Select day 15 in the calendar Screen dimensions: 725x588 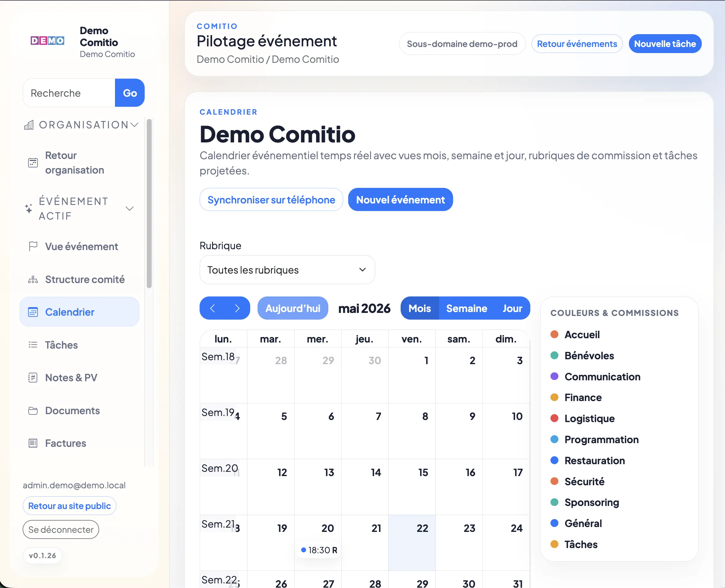pyautogui.click(x=412, y=487)
